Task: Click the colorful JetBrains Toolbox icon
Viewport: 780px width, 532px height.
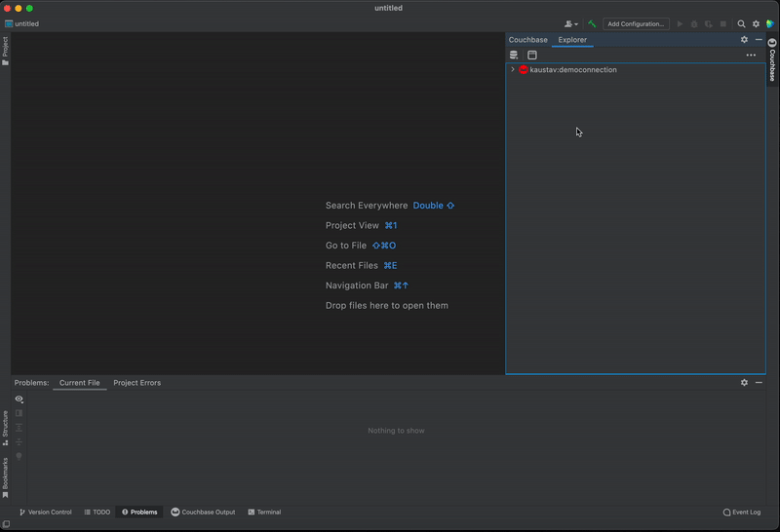Action: pyautogui.click(x=770, y=23)
